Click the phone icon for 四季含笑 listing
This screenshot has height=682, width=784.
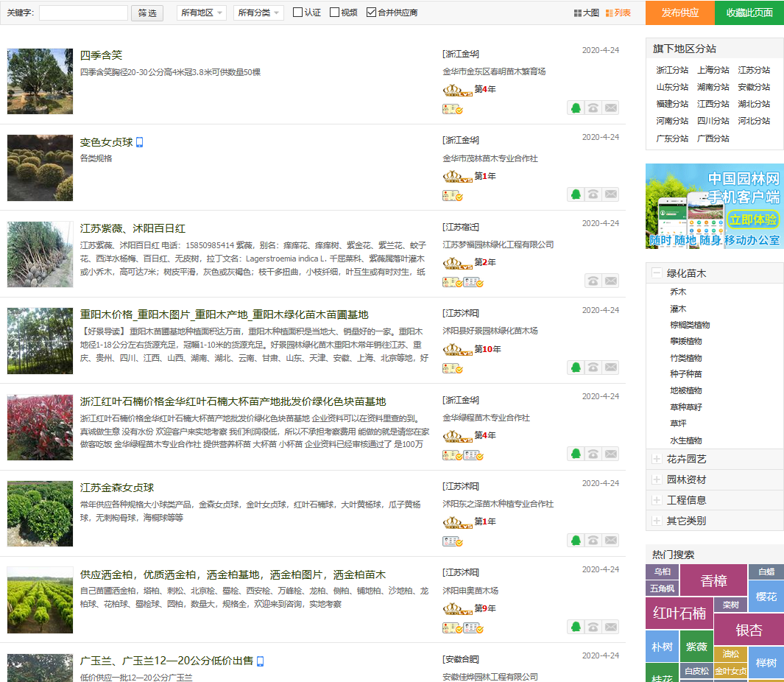point(593,108)
